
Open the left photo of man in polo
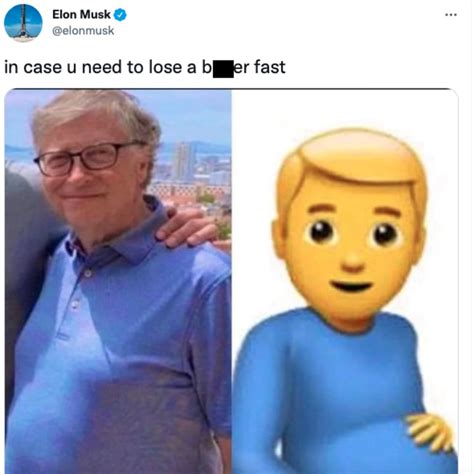pyautogui.click(x=118, y=281)
